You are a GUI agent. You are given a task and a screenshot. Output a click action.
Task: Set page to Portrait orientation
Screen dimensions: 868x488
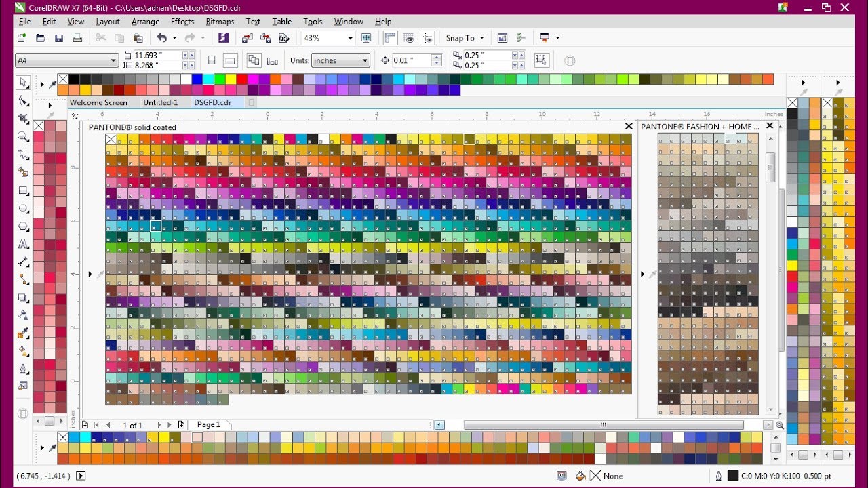pyautogui.click(x=212, y=60)
